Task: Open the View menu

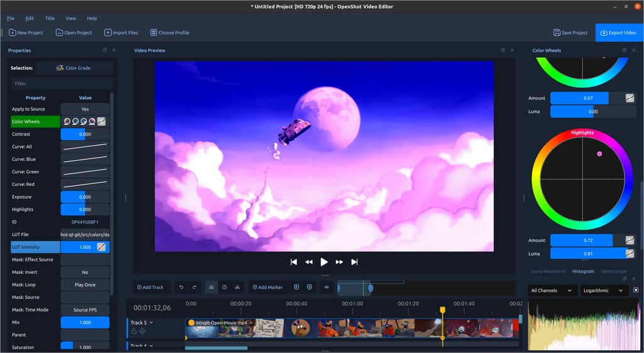Action: (70, 18)
